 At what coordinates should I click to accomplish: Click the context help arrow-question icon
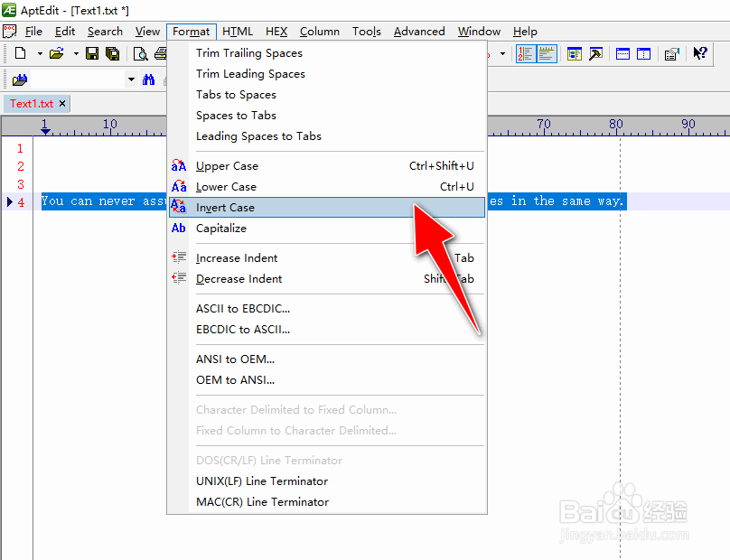pos(700,53)
